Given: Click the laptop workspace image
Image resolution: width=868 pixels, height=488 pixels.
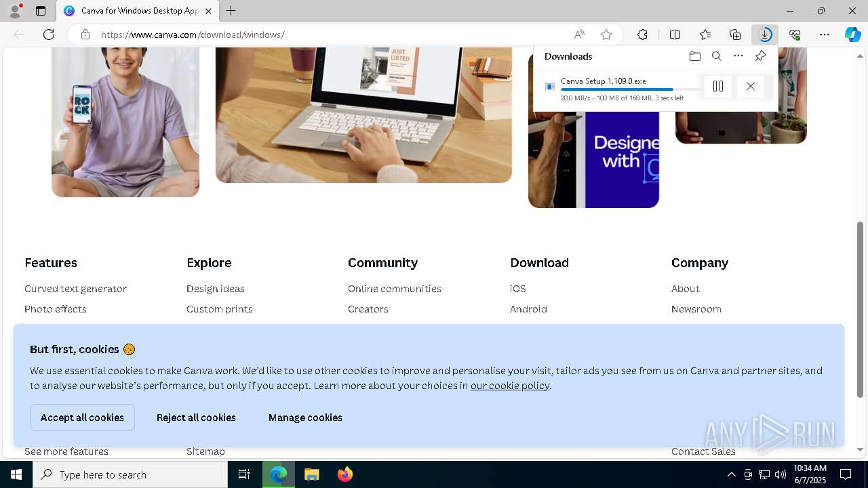Looking at the screenshot, I should (x=363, y=115).
